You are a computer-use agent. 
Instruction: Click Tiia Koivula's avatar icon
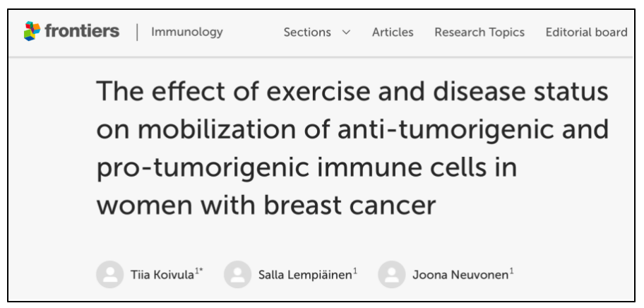pyautogui.click(x=109, y=276)
